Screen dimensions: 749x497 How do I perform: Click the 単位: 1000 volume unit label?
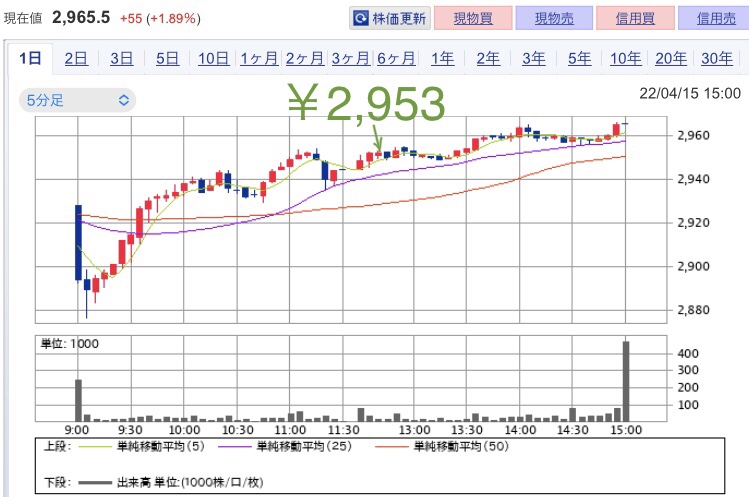[70, 344]
